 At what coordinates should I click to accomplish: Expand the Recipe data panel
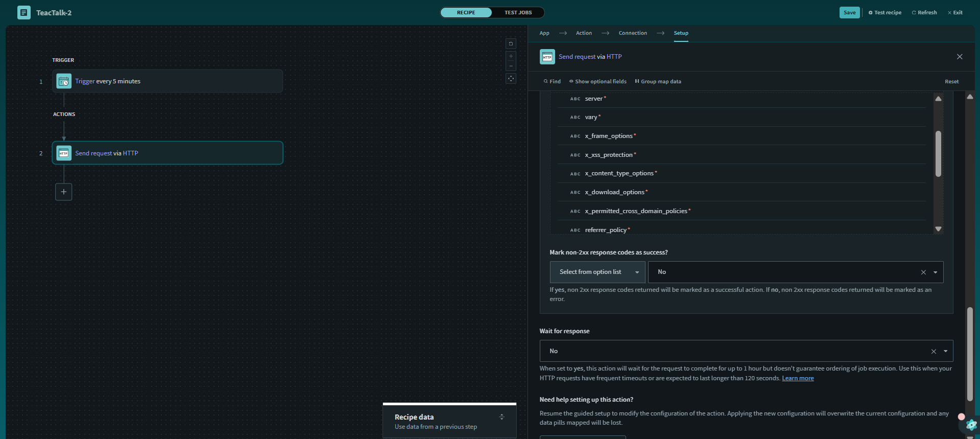tap(501, 417)
